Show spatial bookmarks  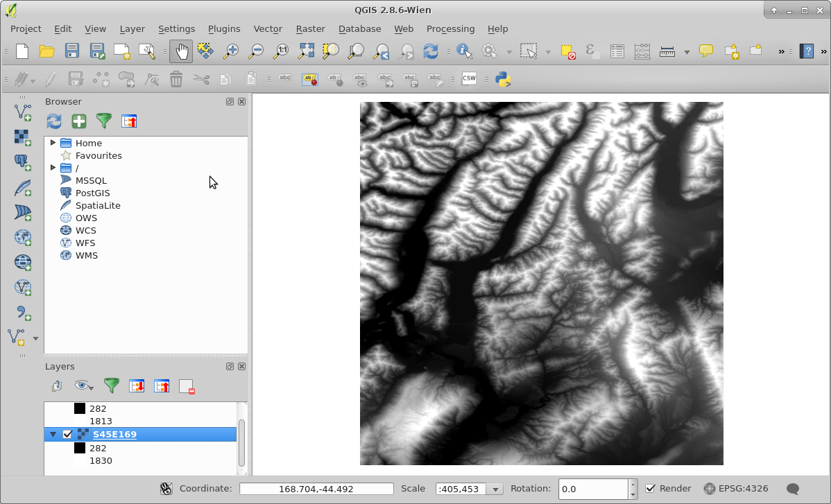(756, 51)
